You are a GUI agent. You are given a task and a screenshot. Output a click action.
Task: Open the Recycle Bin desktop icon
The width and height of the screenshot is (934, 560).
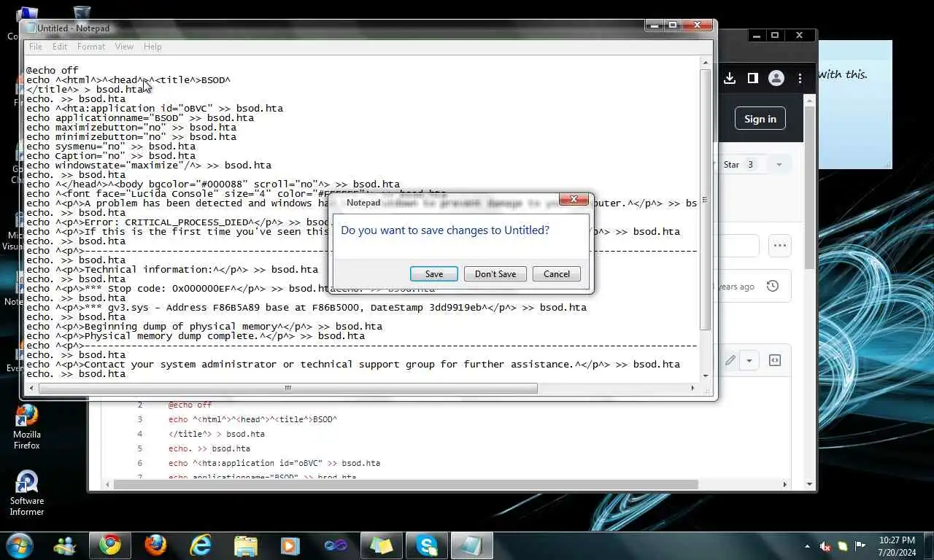[x=82, y=15]
